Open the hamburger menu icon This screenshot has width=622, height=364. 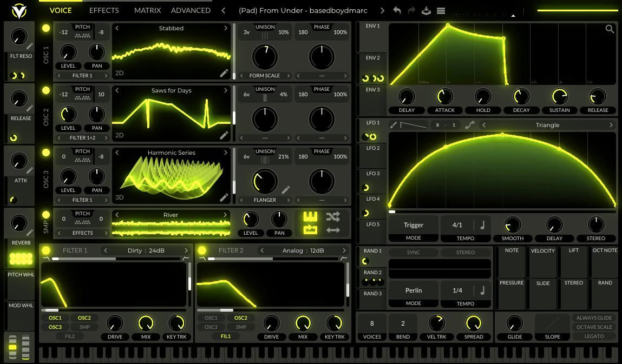441,11
